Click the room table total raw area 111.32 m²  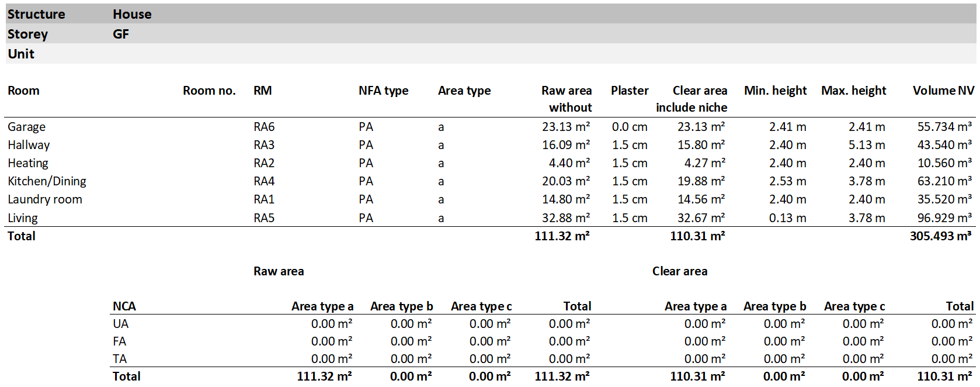coord(562,236)
